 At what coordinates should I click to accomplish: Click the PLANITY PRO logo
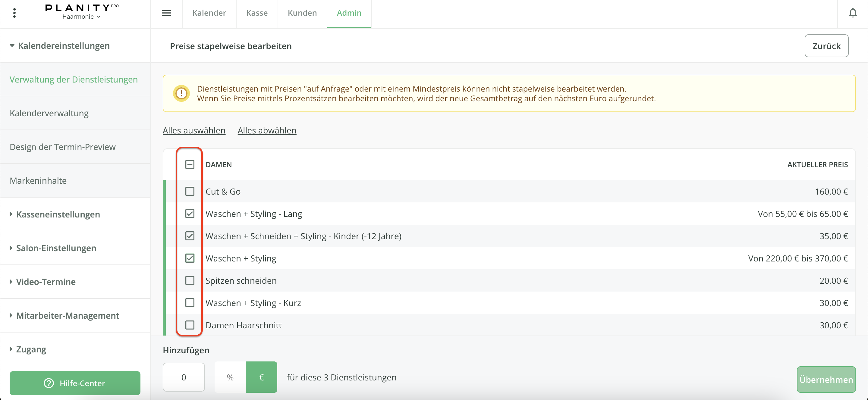coord(82,8)
